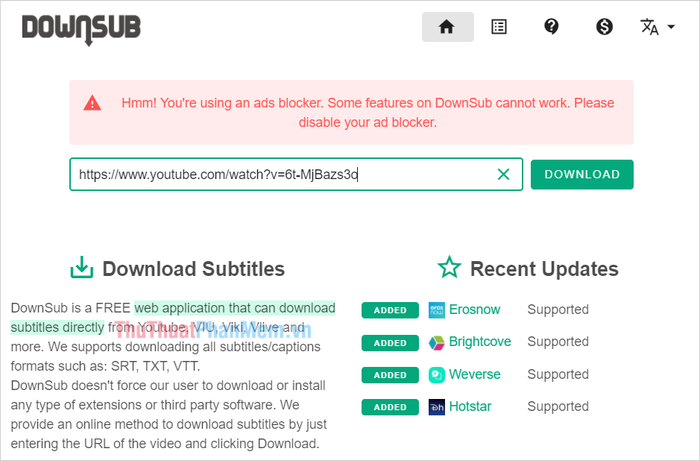Image resolution: width=700 pixels, height=461 pixels.
Task: Focus the YouTube URL input field
Action: pos(296,174)
